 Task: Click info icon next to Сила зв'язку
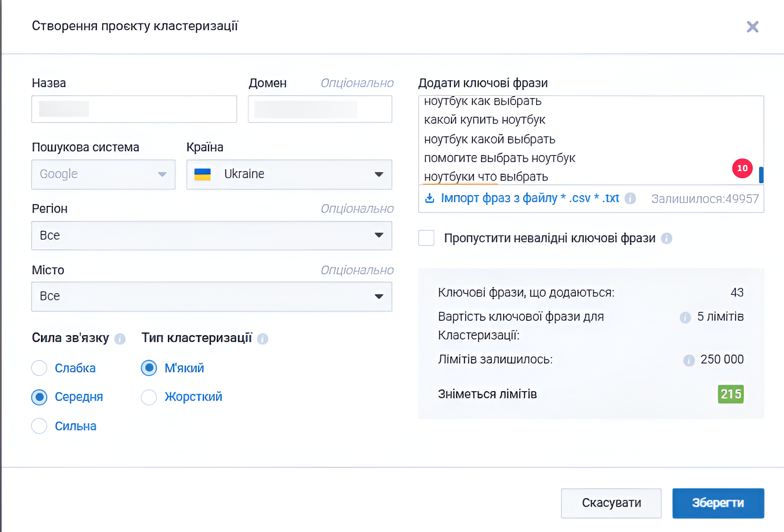[120, 339]
